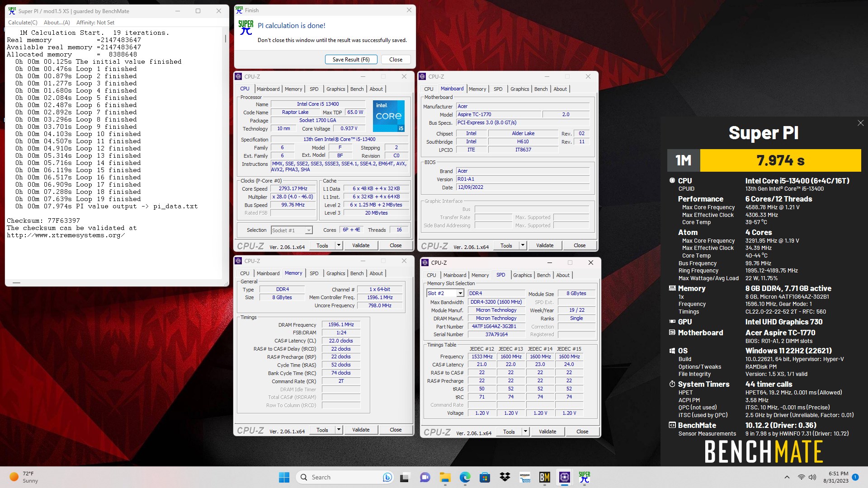The height and width of the screenshot is (488, 868).
Task: Click the CPU chip icon in BenchMate panel
Action: pos(672,180)
